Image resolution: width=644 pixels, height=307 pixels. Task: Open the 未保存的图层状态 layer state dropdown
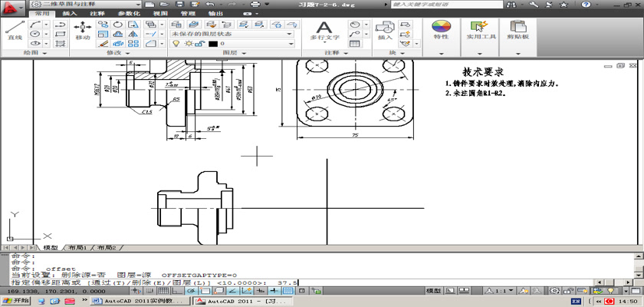232,34
